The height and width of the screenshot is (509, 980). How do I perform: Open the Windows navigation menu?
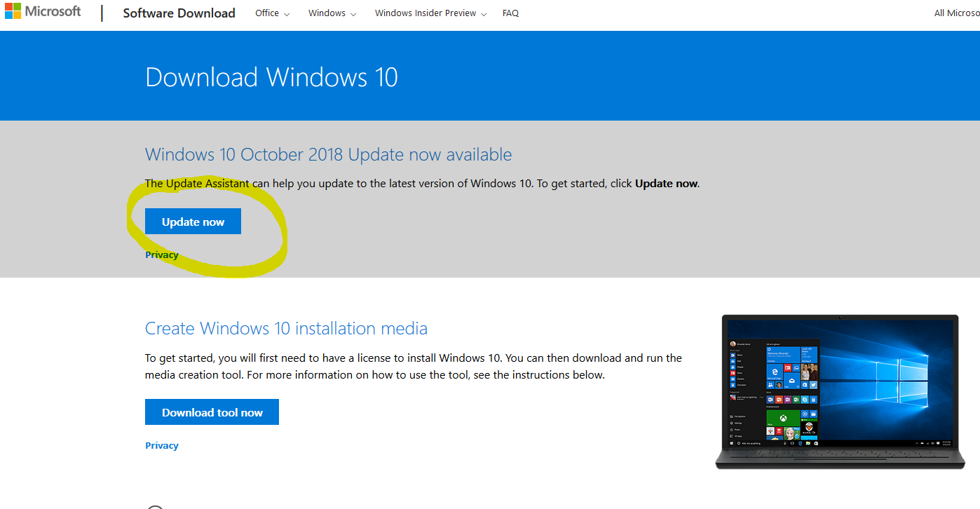[326, 13]
